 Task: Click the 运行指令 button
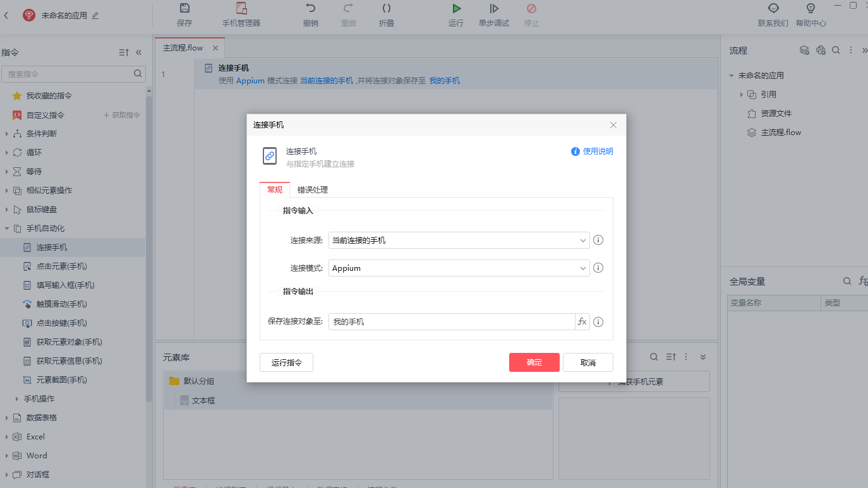tap(286, 362)
